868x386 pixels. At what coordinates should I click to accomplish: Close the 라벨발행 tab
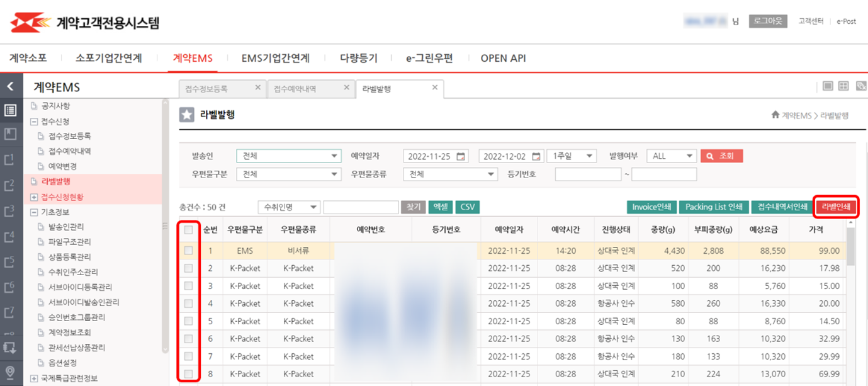click(435, 88)
